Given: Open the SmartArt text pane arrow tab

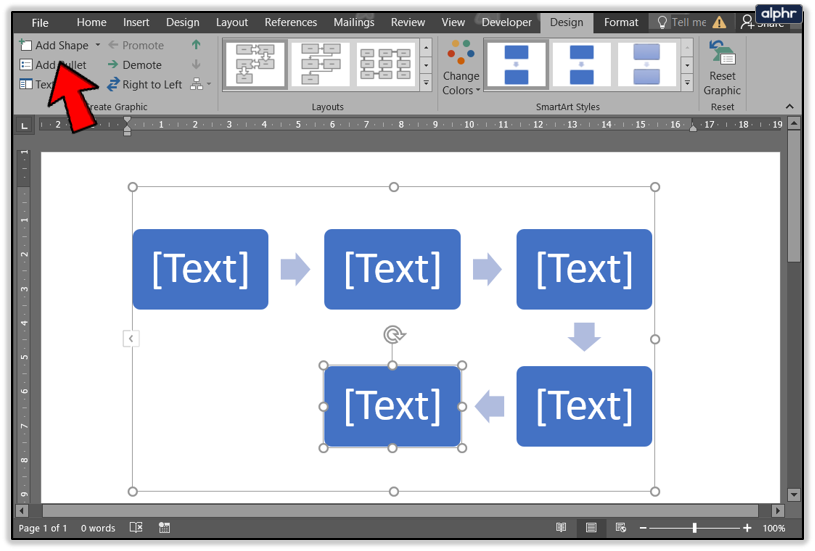Looking at the screenshot, I should coord(131,339).
